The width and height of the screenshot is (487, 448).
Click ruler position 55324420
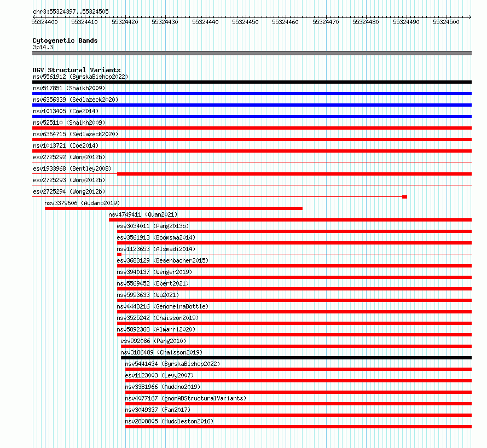pyautogui.click(x=125, y=22)
